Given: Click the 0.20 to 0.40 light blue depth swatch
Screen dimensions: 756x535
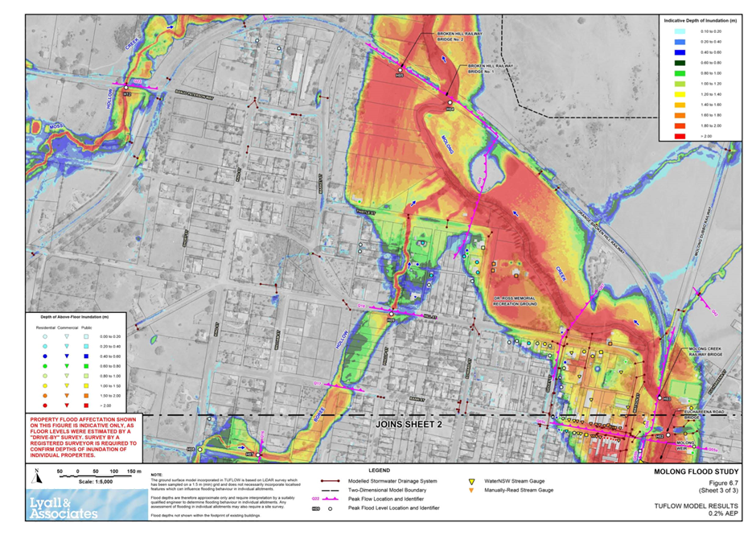Looking at the screenshot, I should 680,42.
